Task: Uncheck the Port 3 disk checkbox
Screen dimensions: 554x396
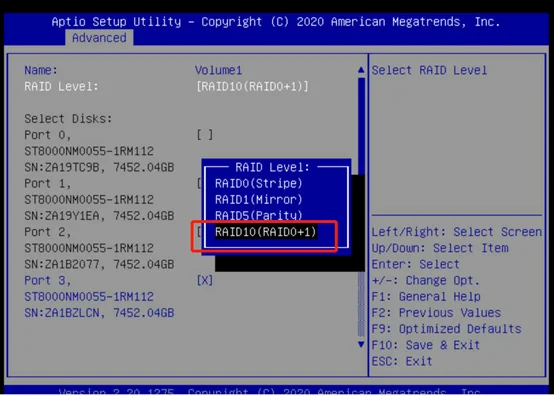Action: [205, 280]
